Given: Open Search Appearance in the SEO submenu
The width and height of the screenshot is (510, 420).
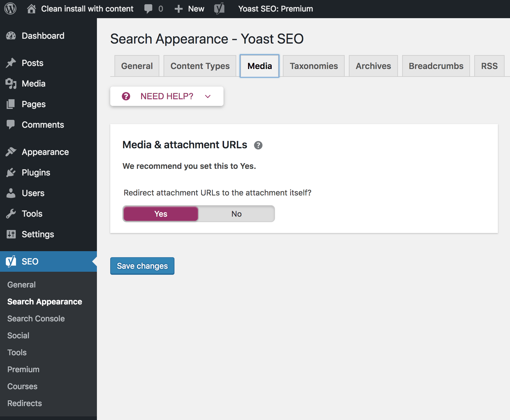Looking at the screenshot, I should (45, 302).
